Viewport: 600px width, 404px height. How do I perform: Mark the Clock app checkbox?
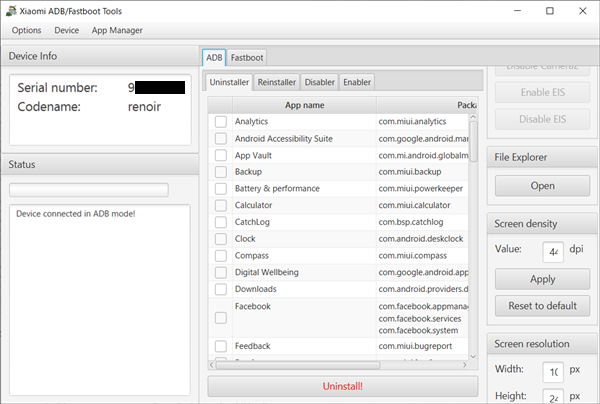(x=221, y=239)
